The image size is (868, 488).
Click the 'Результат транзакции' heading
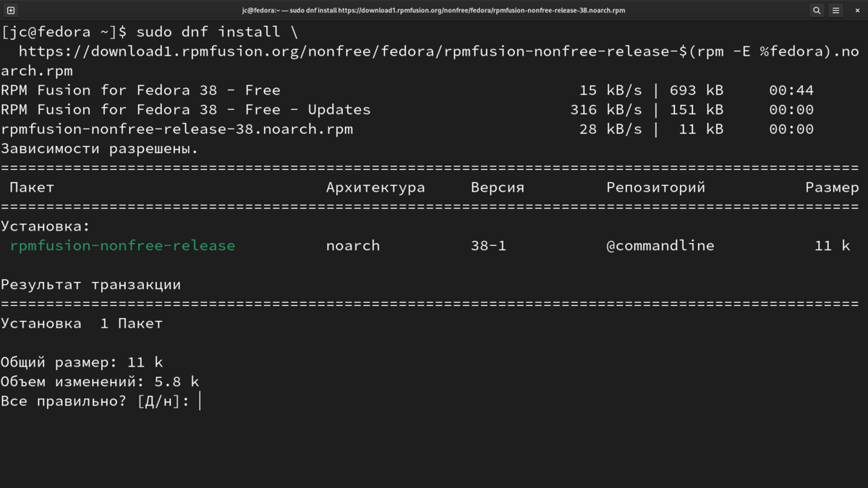tap(91, 285)
